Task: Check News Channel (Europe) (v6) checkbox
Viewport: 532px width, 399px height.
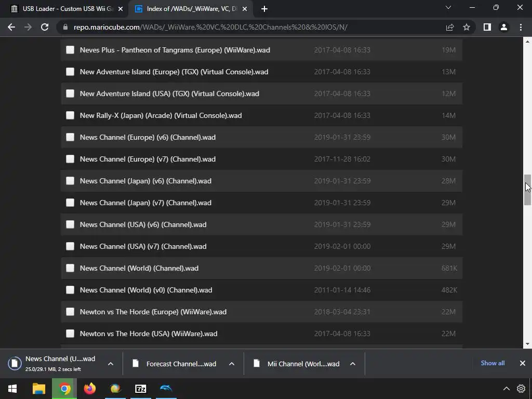Action: 70,137
